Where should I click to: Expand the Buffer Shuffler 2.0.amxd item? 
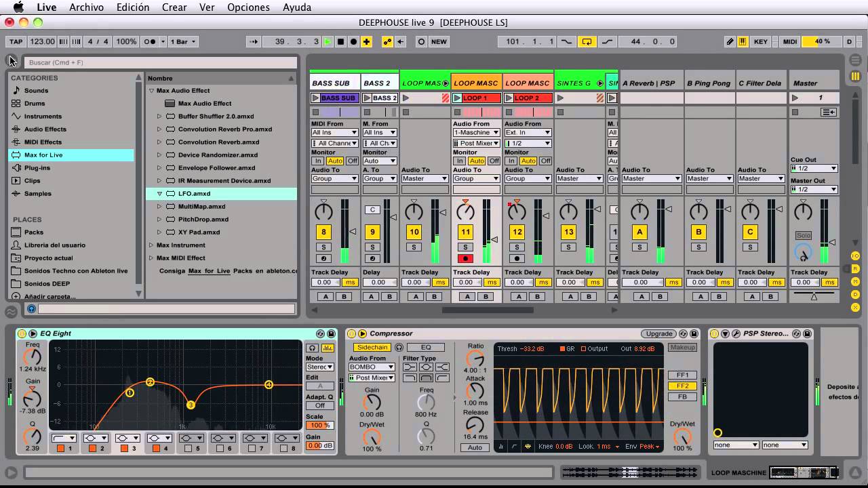160,116
